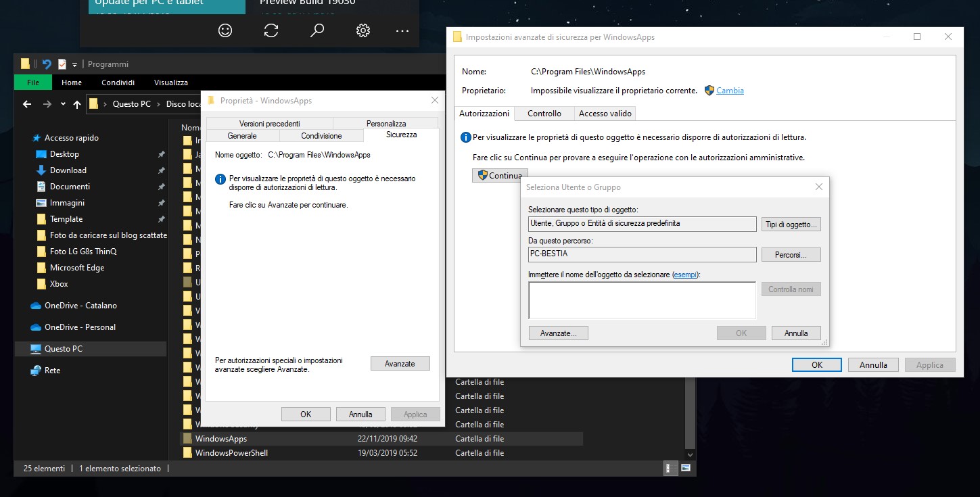Select Autorizzazioni tab in advanced security
The image size is (980, 497).
pyautogui.click(x=484, y=114)
